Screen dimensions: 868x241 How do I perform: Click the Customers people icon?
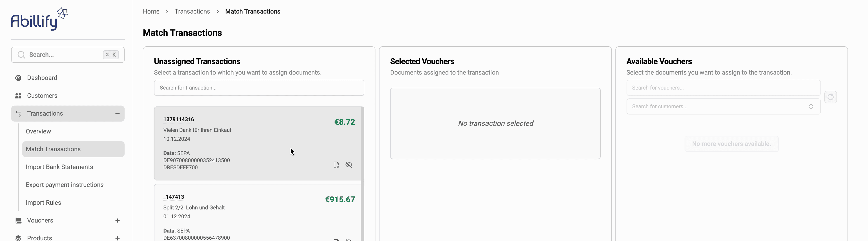point(19,96)
